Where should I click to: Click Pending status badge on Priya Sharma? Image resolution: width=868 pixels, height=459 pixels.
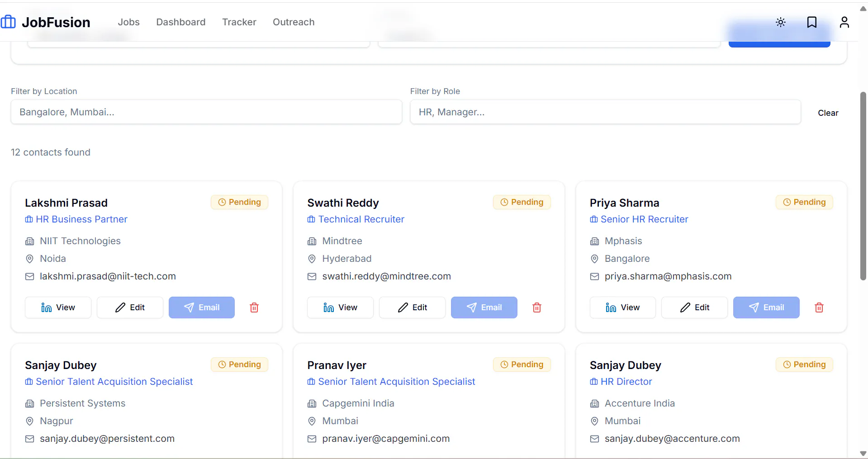[x=804, y=202]
